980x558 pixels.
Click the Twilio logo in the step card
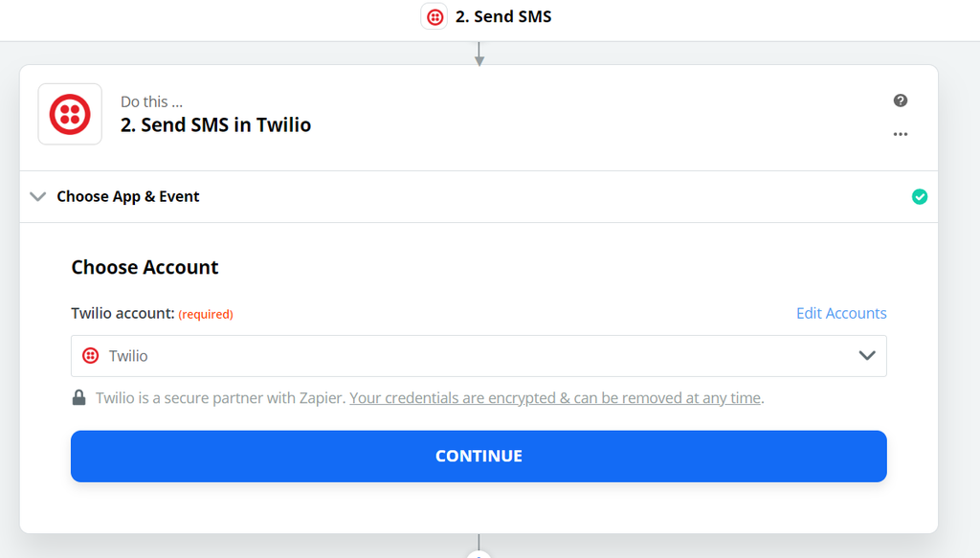69,113
